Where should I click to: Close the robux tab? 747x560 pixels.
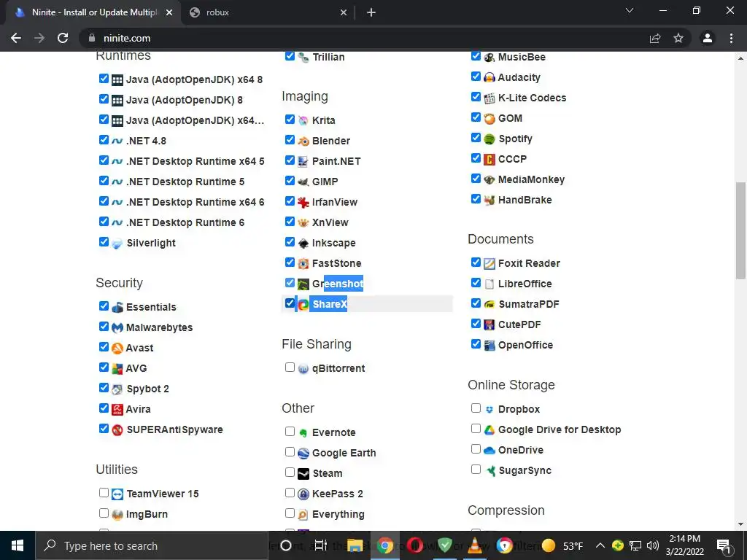(x=344, y=13)
